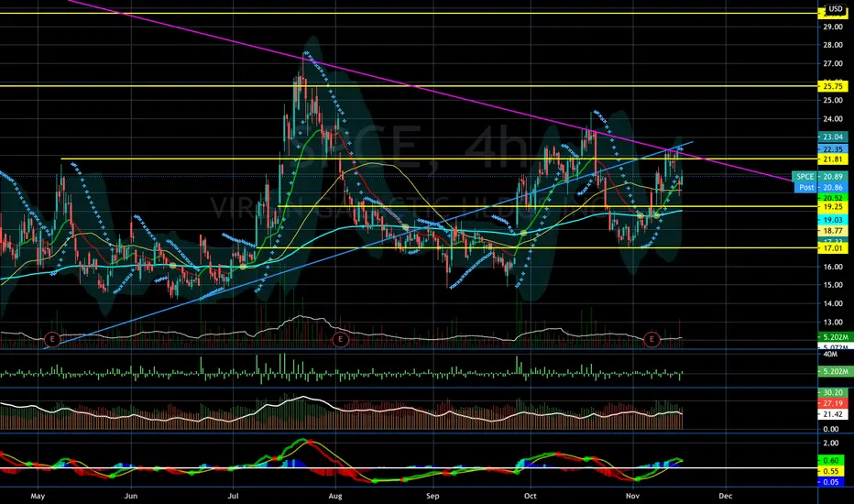Select the 25.75 yellow price label
This screenshot has width=854, height=504.
pos(833,86)
